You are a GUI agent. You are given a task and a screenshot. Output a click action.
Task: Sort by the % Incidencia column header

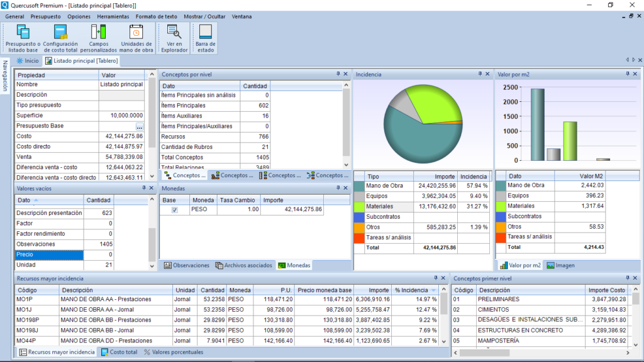(x=415, y=290)
